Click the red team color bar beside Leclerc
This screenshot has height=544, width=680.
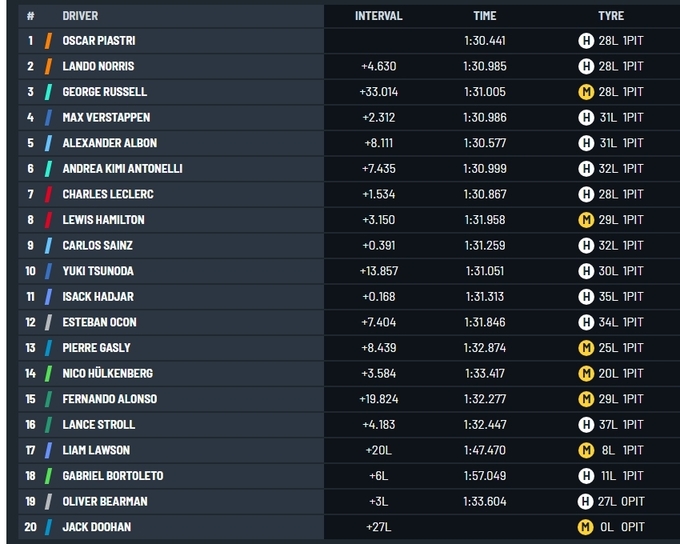pos(48,195)
